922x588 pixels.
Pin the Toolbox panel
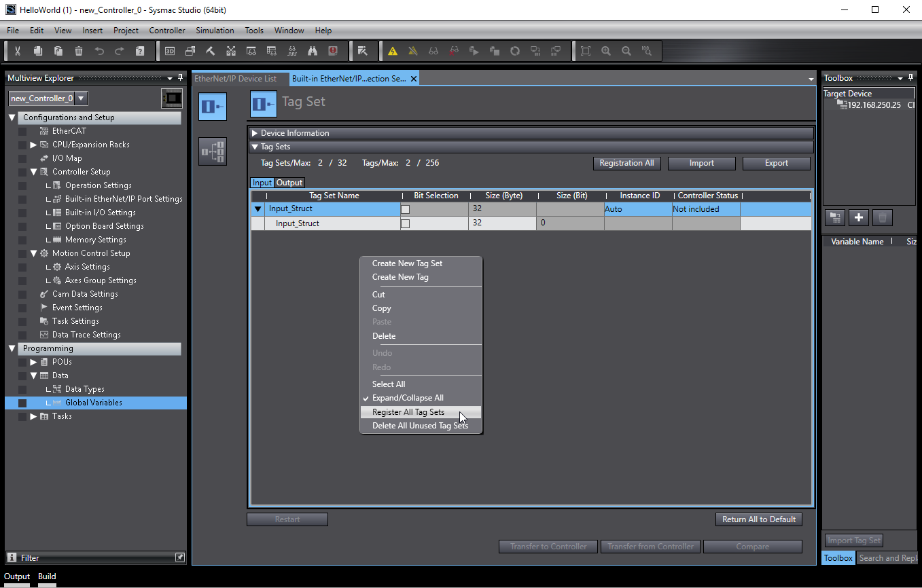pyautogui.click(x=912, y=78)
